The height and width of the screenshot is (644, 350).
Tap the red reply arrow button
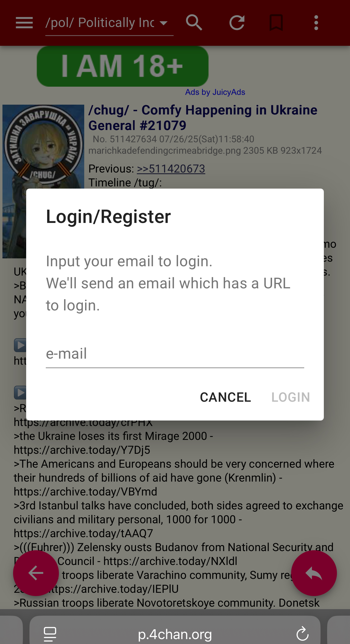(314, 573)
